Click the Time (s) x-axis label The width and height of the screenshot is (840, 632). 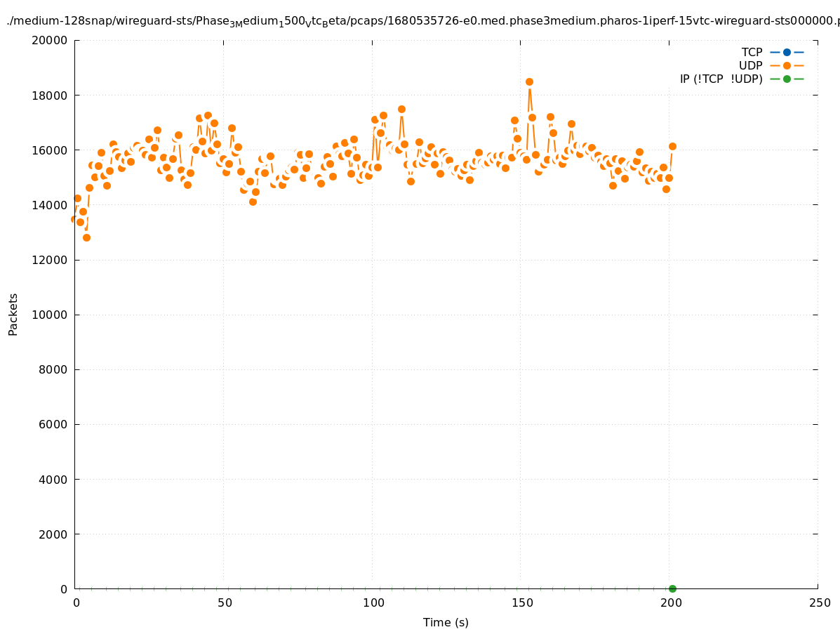click(446, 622)
